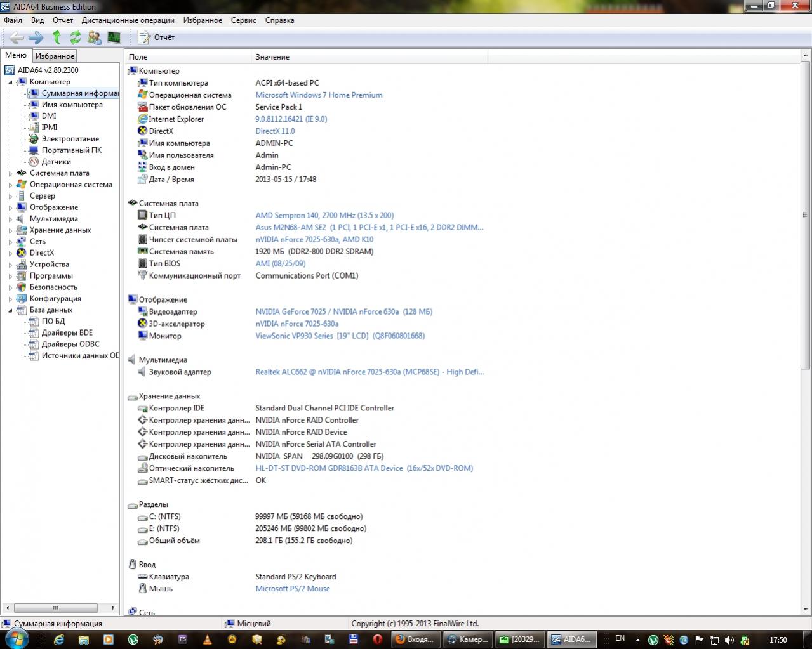Open the Файл menu
Screen dimensions: 812x649
[13, 20]
